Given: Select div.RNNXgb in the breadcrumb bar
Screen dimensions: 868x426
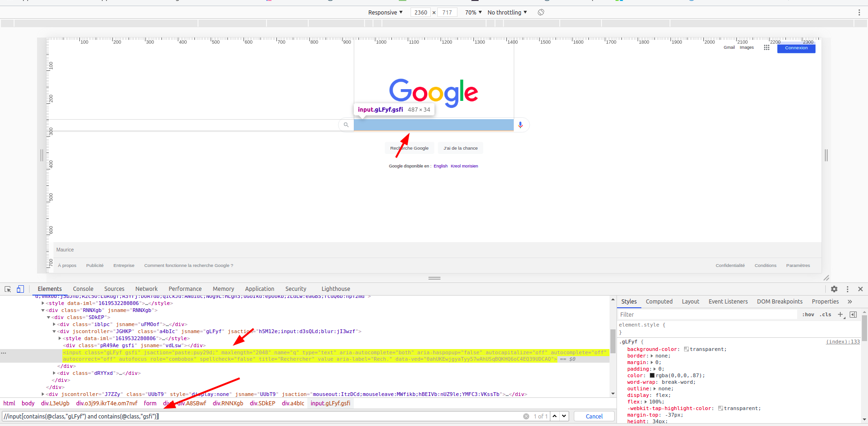Looking at the screenshot, I should coord(228,403).
